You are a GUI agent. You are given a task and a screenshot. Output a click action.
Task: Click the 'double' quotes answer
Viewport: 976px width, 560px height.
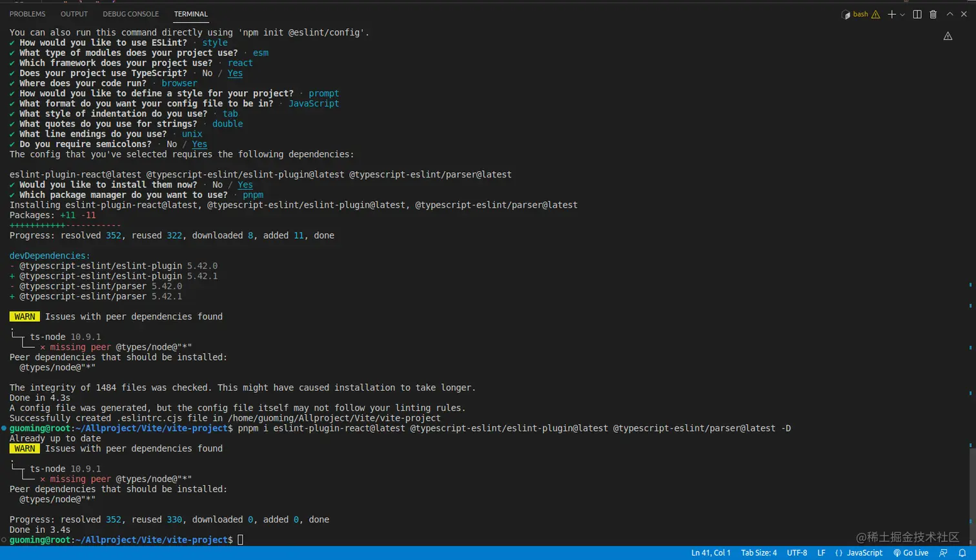[228, 124]
